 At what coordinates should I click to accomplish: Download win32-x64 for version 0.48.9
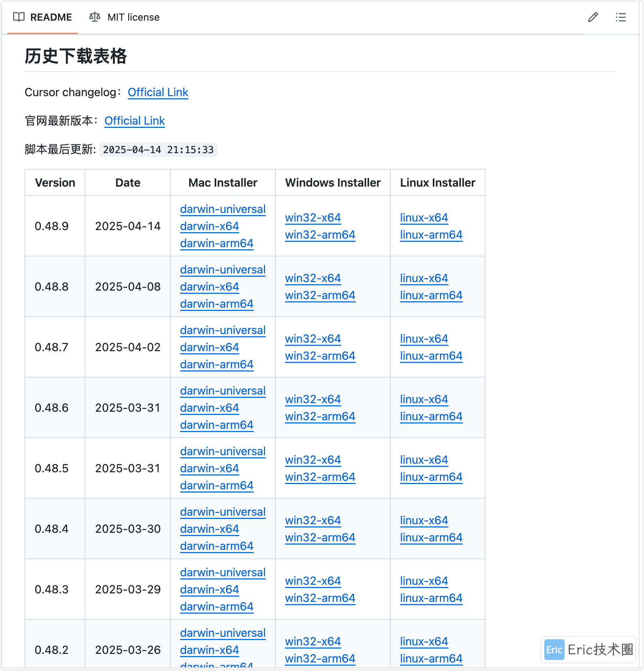(313, 218)
